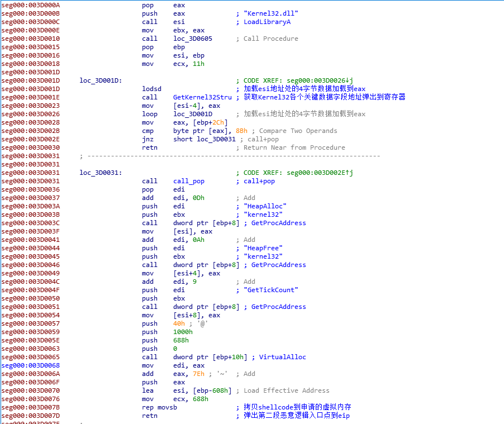This screenshot has height=424, width=504.
Task: Select Compare Two Operands comment
Action: (298, 131)
